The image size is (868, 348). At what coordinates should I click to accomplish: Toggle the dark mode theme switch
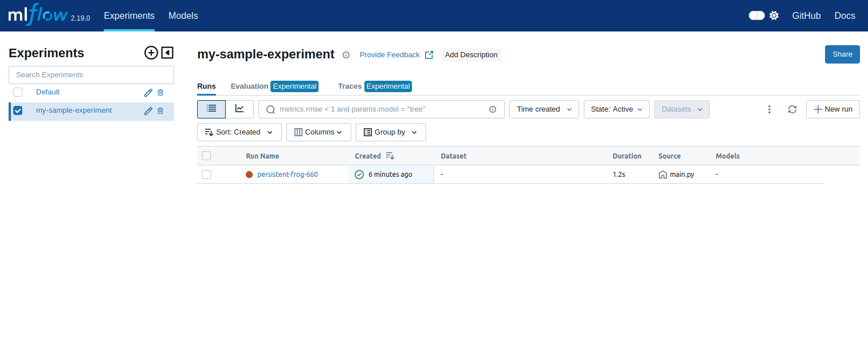tap(757, 15)
